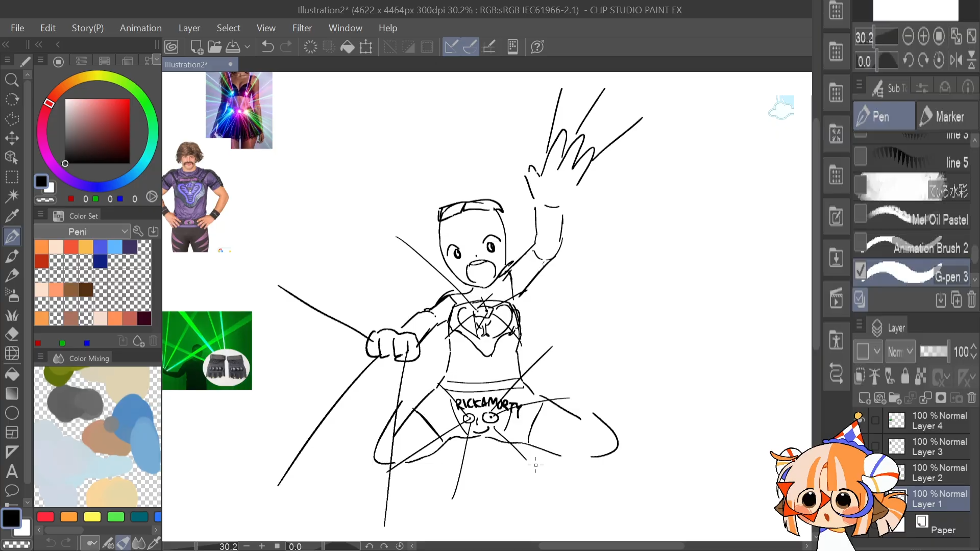The height and width of the screenshot is (551, 980).
Task: Click the Save icon in command bar
Action: [x=233, y=47]
